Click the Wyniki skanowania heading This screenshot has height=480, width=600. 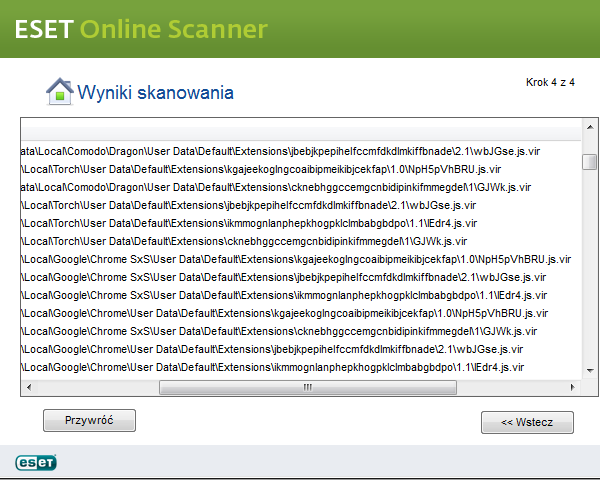[x=155, y=93]
